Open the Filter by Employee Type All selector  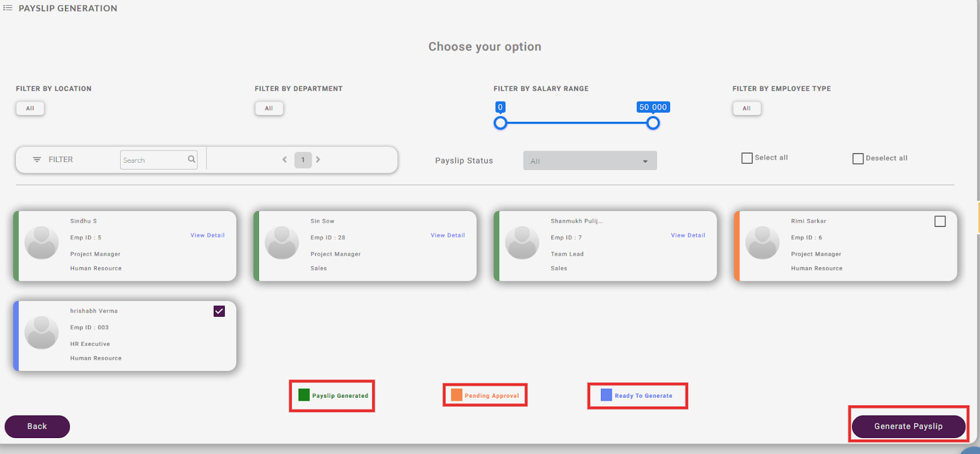click(747, 108)
